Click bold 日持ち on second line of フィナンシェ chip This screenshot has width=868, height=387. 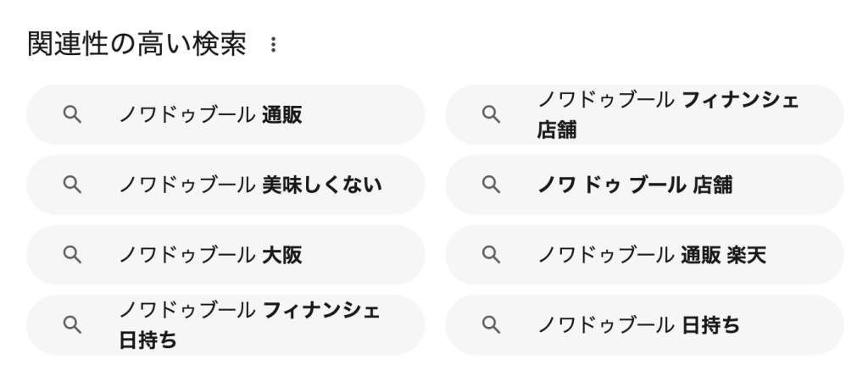tap(148, 341)
